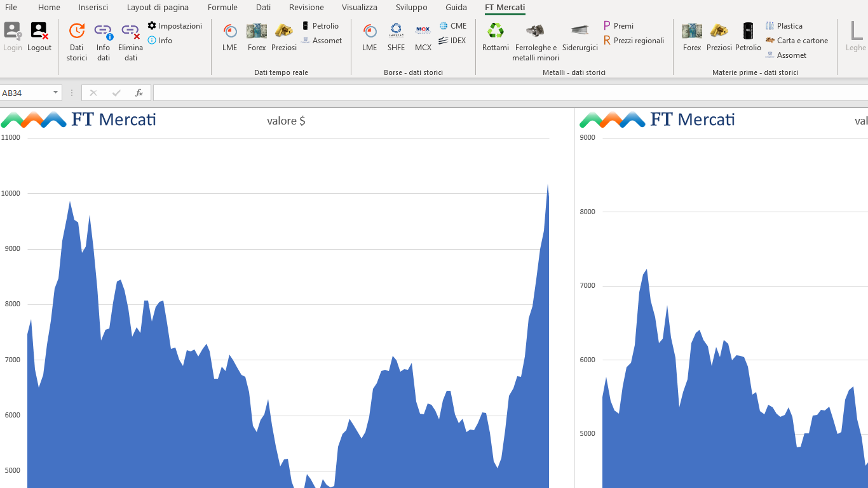Screen dimensions: 868x488
Task: Click the 10000 axis label, left chart
Action: click(x=11, y=193)
